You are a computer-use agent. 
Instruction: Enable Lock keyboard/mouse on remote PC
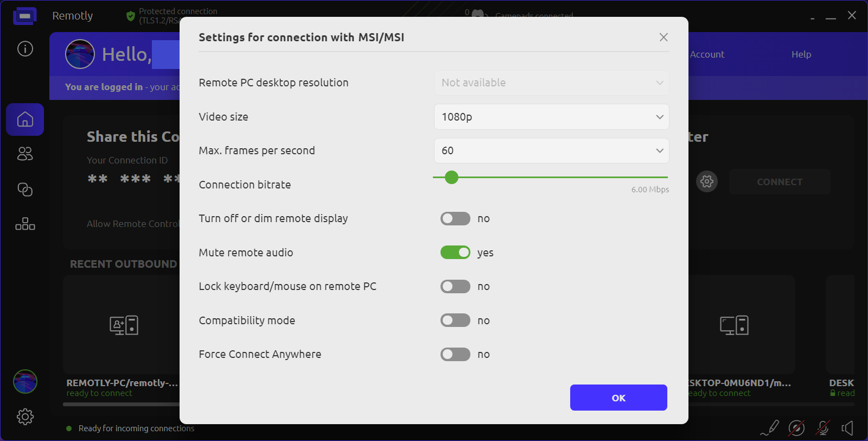click(x=455, y=286)
